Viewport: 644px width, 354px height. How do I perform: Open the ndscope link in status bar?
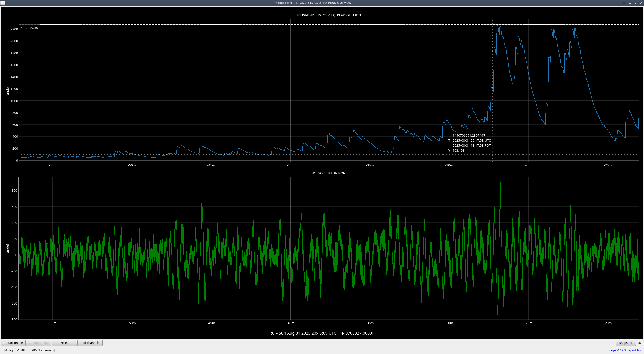[610, 350]
